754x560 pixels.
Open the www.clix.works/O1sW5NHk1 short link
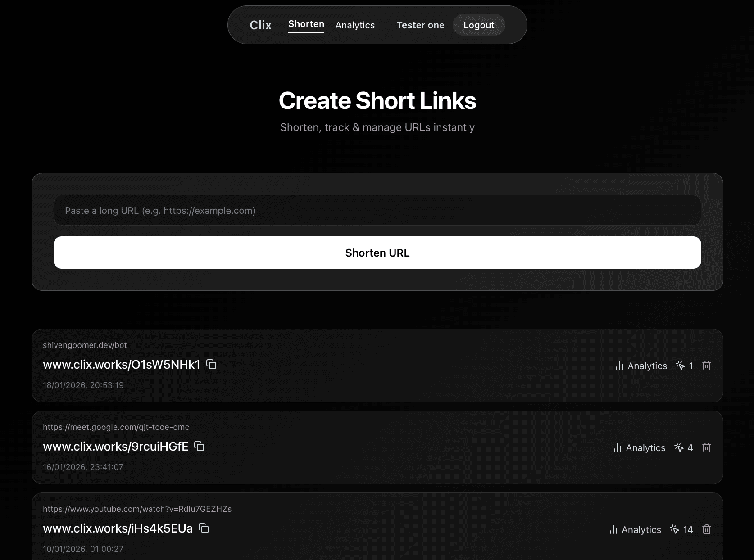tap(122, 365)
